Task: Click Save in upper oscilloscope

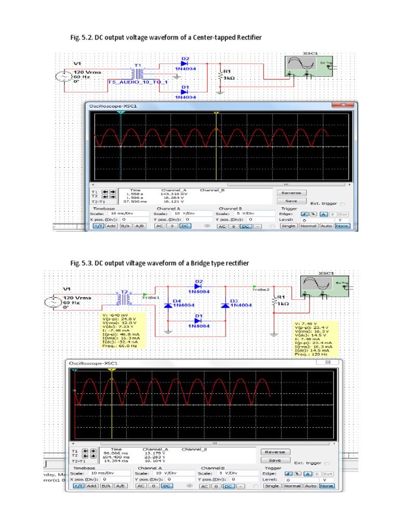Action: [291, 201]
